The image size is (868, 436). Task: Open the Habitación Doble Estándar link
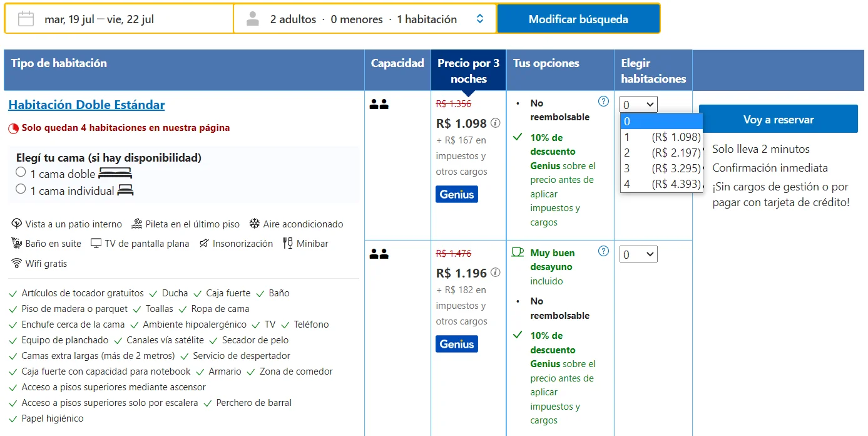coord(86,105)
